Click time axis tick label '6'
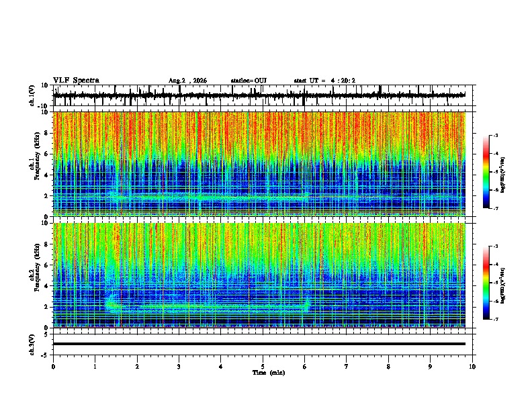The height and width of the screenshot is (411, 532). (x=305, y=367)
